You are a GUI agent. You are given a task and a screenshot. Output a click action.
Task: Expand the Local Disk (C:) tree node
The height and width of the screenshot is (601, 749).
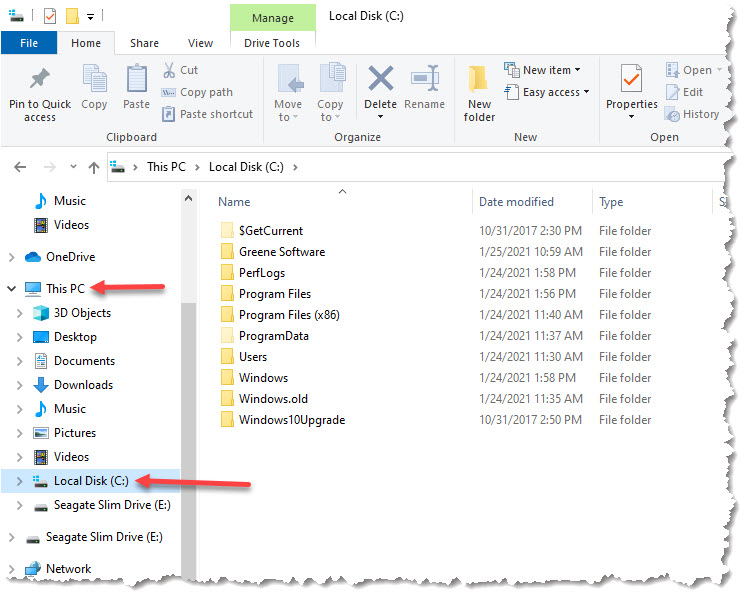(20, 481)
